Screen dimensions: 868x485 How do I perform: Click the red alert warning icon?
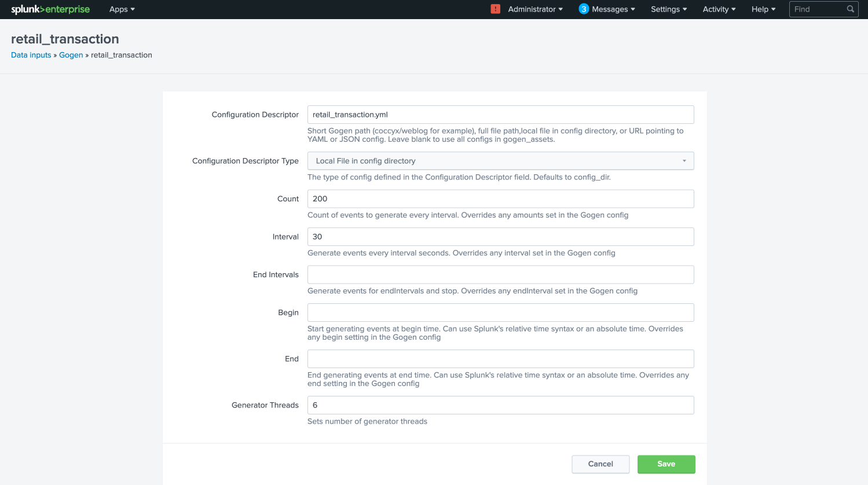[x=495, y=9]
